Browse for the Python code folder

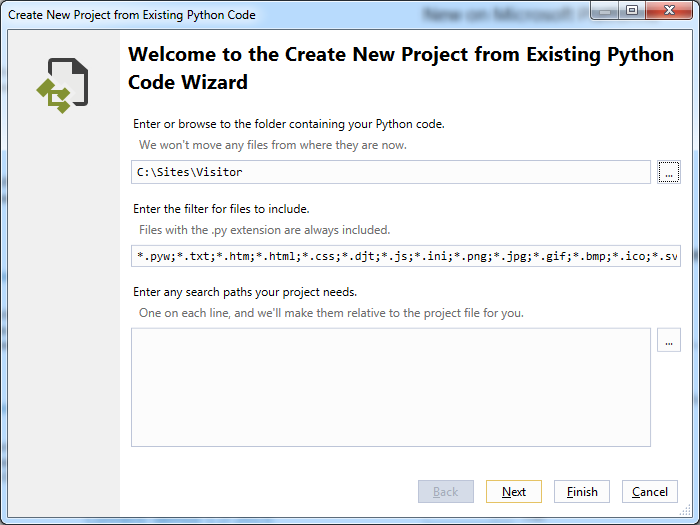(x=668, y=172)
